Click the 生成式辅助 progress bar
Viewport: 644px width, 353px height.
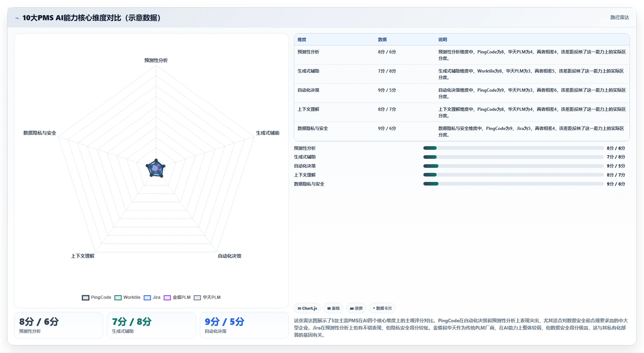513,157
